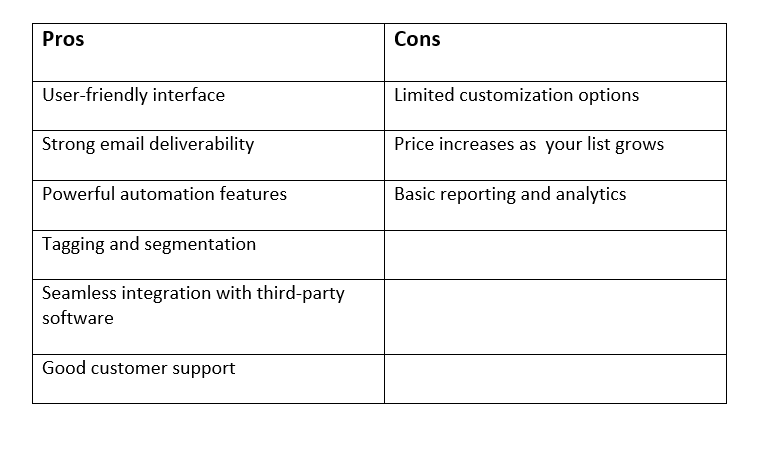Select the Basic reporting and analytics cell
This screenshot has height=449, width=762.
(x=555, y=206)
